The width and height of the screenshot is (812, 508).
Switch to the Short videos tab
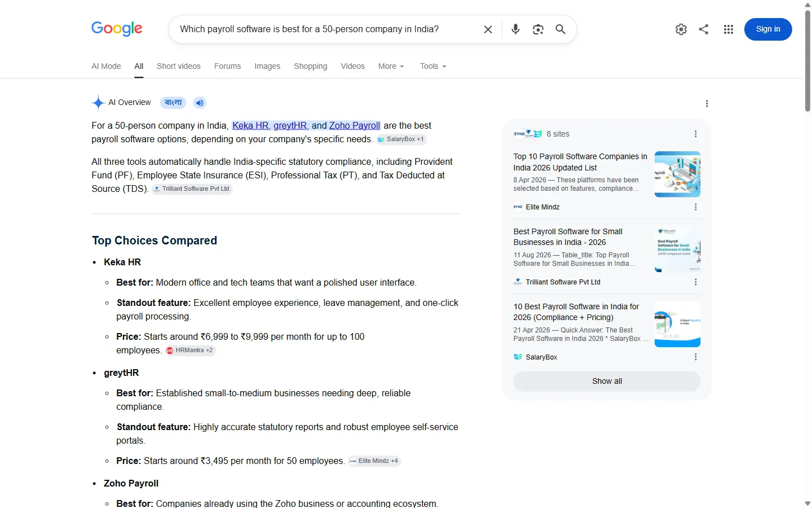click(x=179, y=66)
